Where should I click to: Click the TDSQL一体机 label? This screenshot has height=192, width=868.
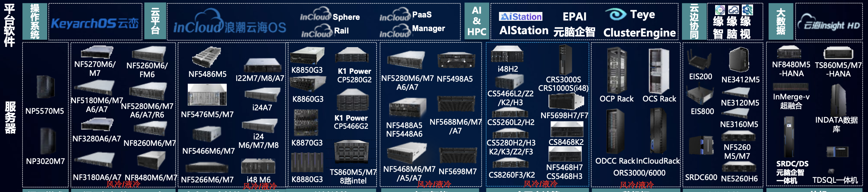835,180
